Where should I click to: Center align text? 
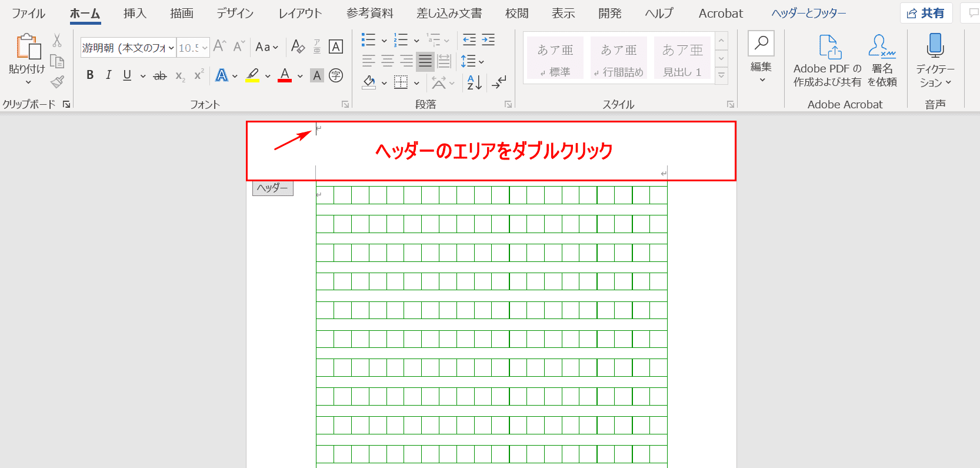(x=388, y=61)
